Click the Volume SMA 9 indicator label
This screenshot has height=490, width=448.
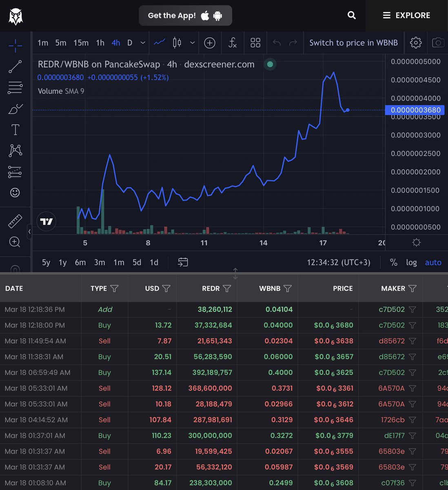click(61, 91)
